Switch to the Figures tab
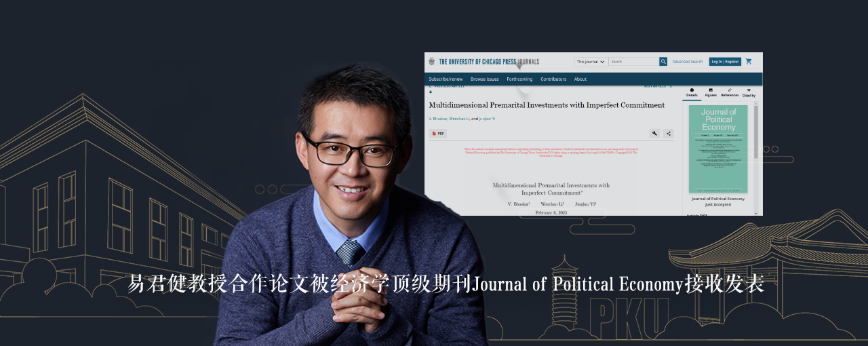 coord(711,93)
